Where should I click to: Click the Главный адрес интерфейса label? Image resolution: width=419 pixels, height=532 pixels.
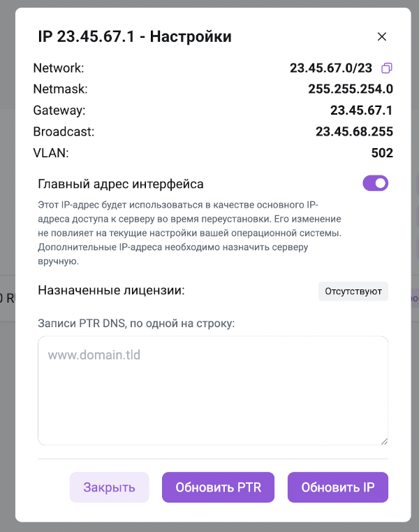pyautogui.click(x=121, y=184)
